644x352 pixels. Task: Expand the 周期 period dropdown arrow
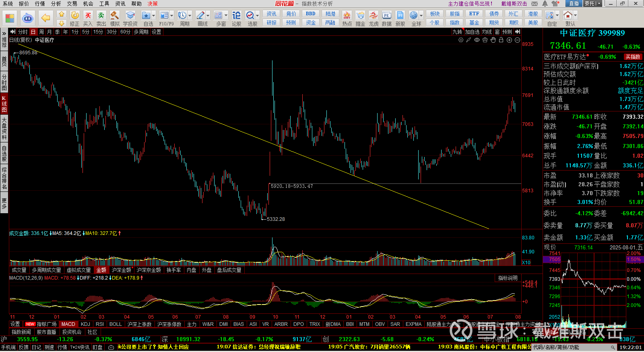(x=190, y=16)
